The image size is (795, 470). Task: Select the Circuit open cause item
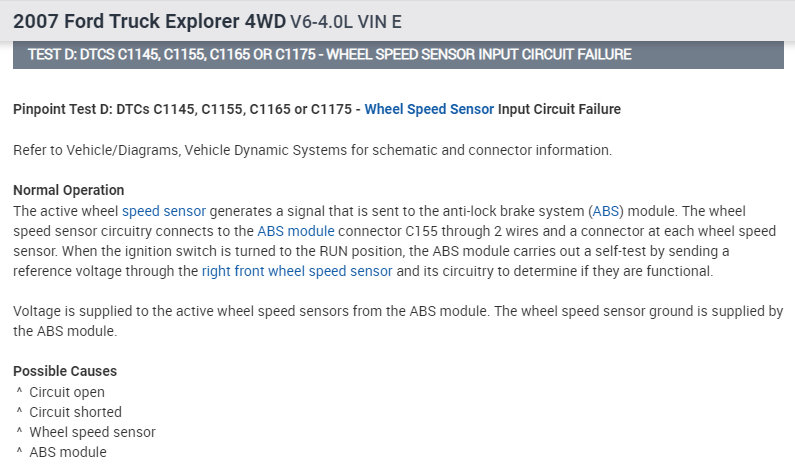(67, 392)
